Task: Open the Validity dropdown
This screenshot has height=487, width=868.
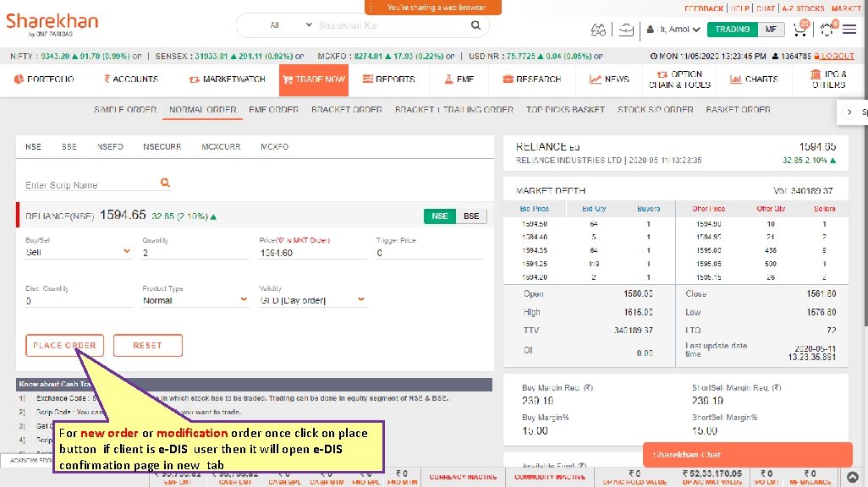Action: 312,300
